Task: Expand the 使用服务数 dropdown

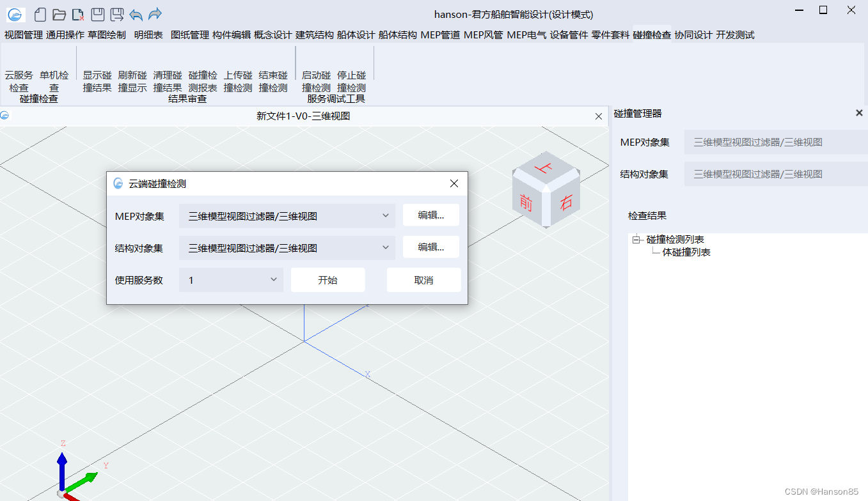Action: coord(231,280)
